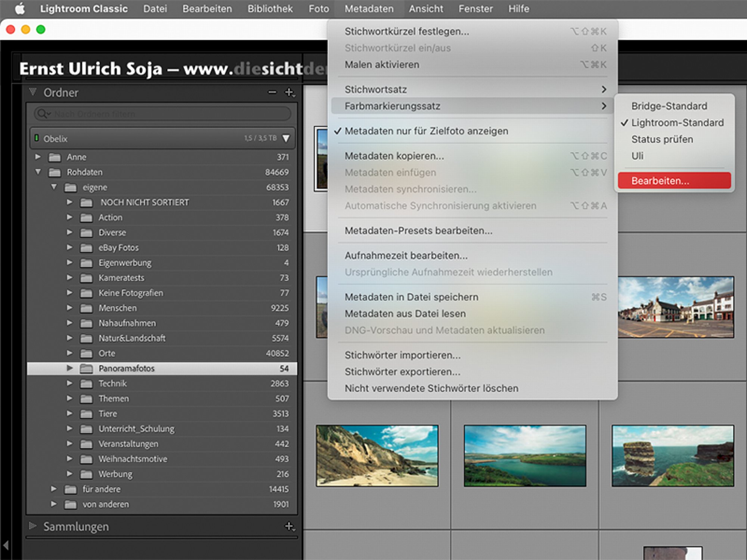The height and width of the screenshot is (560, 747).
Task: Open the Bibliothek menu
Action: pos(270,9)
